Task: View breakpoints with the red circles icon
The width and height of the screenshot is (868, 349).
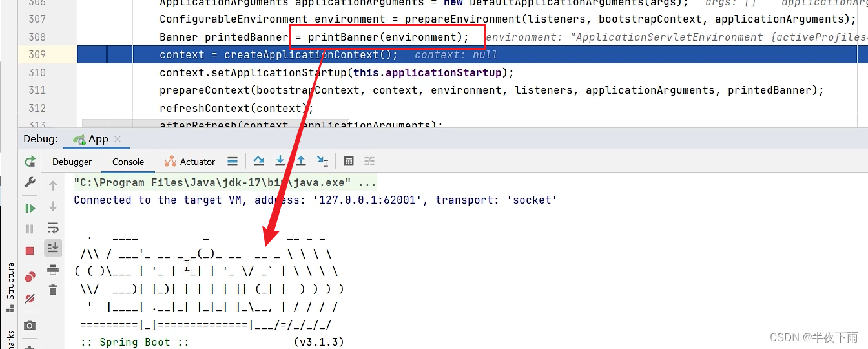Action: coord(30,277)
